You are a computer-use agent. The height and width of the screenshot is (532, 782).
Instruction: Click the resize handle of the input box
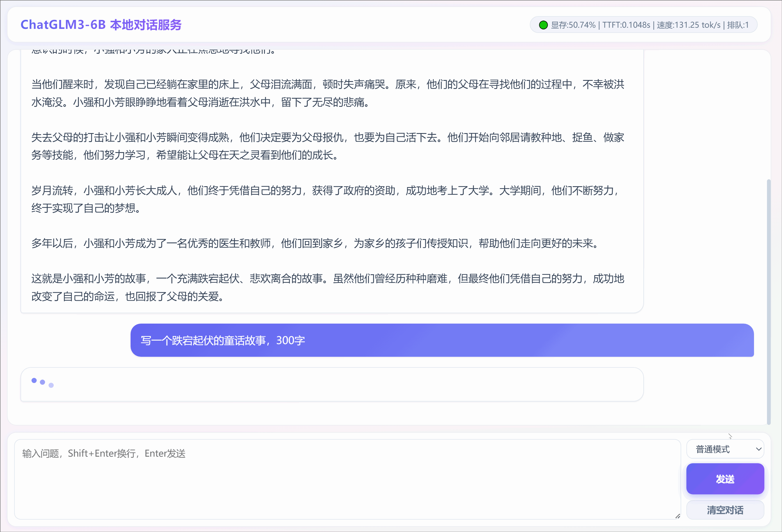[677, 516]
